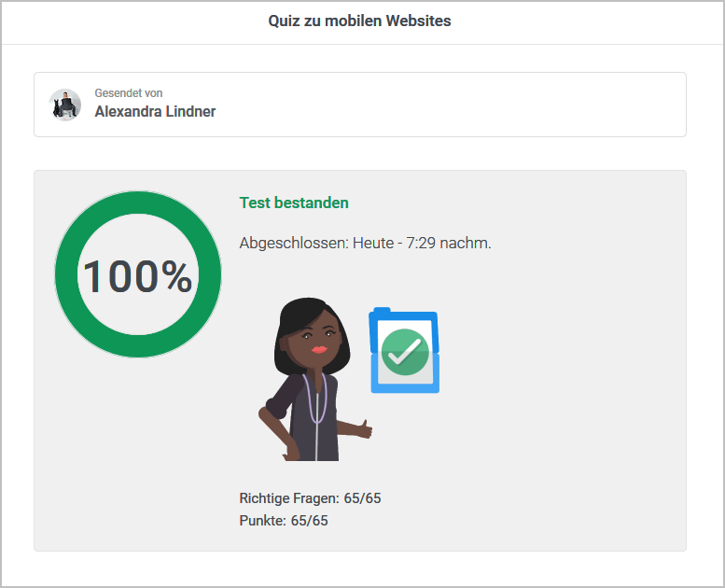725x588 pixels.
Task: Click the 'Abgeschlossen: Heute - 7:29 nachm.' line
Action: 365,243
